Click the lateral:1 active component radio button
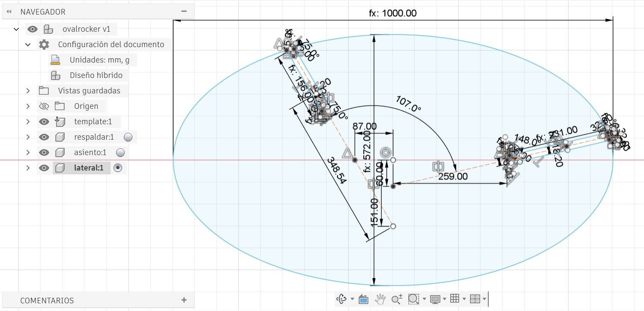This screenshot has height=311, width=644. click(x=118, y=168)
